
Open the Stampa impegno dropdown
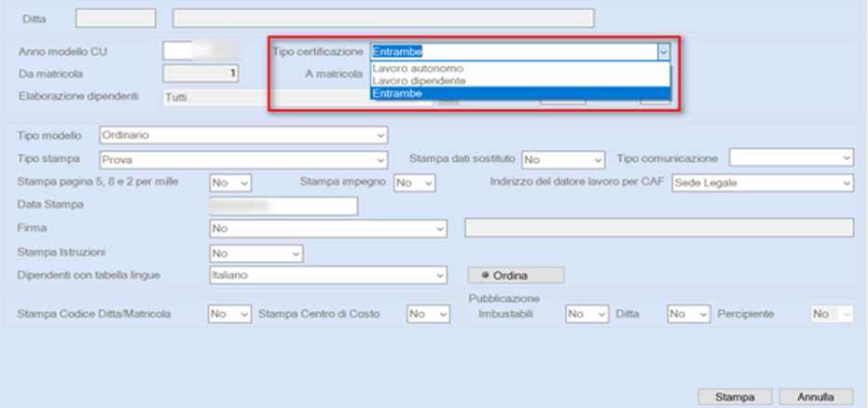pos(415,183)
